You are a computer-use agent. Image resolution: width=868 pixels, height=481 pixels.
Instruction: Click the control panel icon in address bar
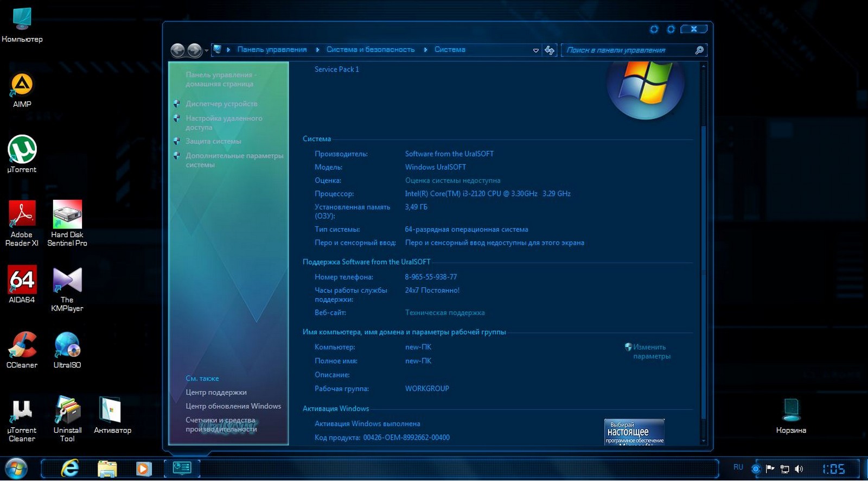click(x=218, y=49)
